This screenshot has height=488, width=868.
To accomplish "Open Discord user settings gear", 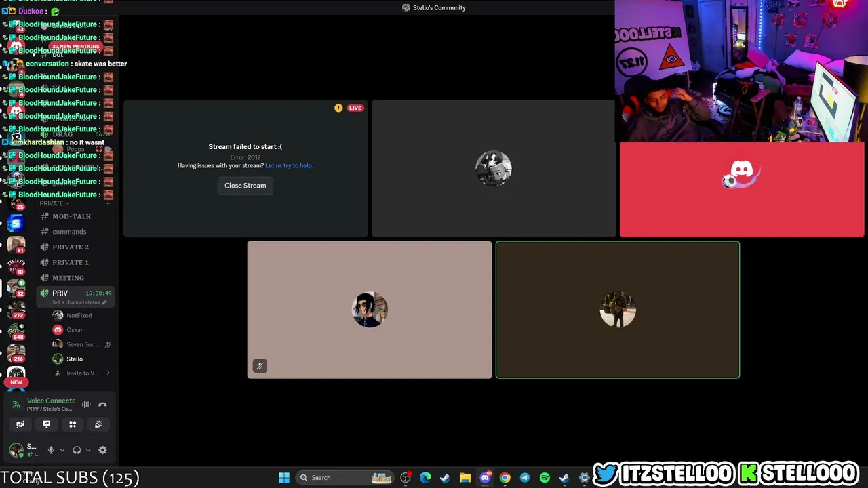I will (x=102, y=450).
